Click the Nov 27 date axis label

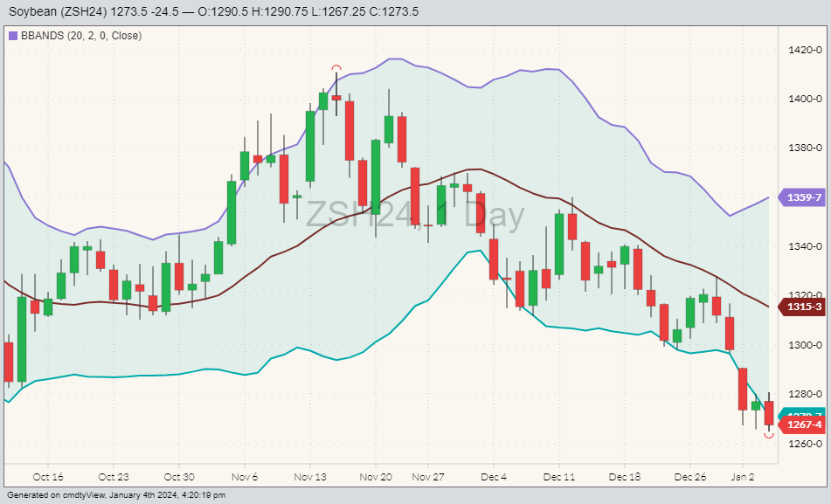tap(428, 477)
